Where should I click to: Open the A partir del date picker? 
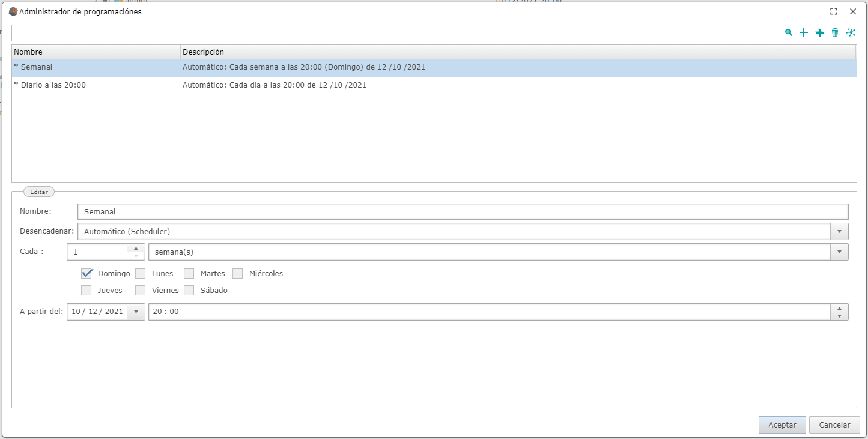tap(136, 312)
